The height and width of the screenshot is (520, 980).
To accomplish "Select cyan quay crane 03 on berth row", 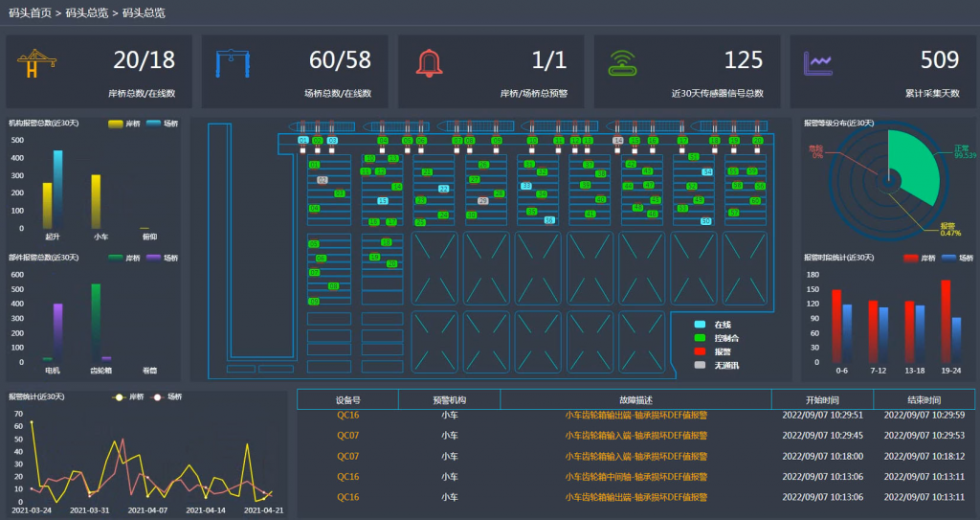I will point(332,141).
